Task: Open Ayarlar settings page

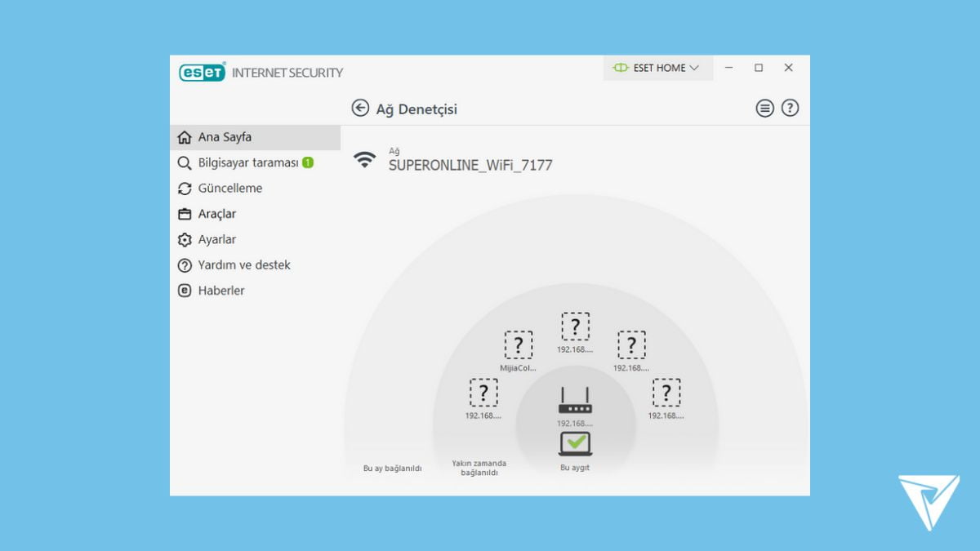Action: tap(216, 239)
